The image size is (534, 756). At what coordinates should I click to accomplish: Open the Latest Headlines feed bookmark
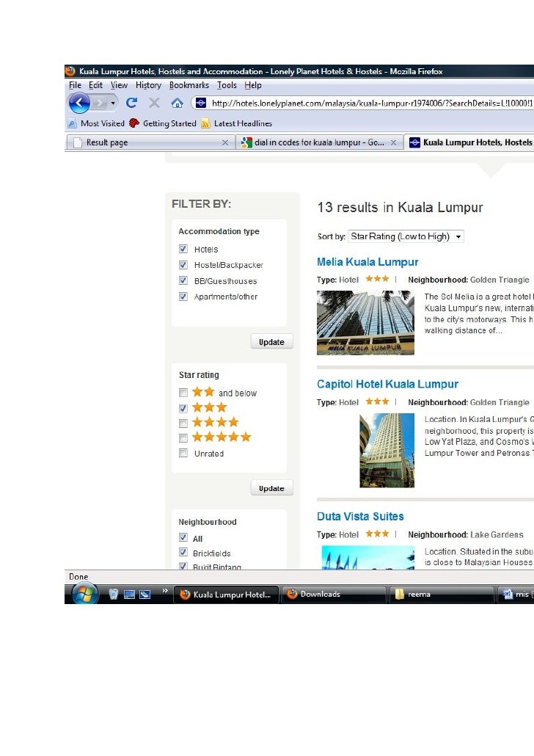click(x=237, y=123)
